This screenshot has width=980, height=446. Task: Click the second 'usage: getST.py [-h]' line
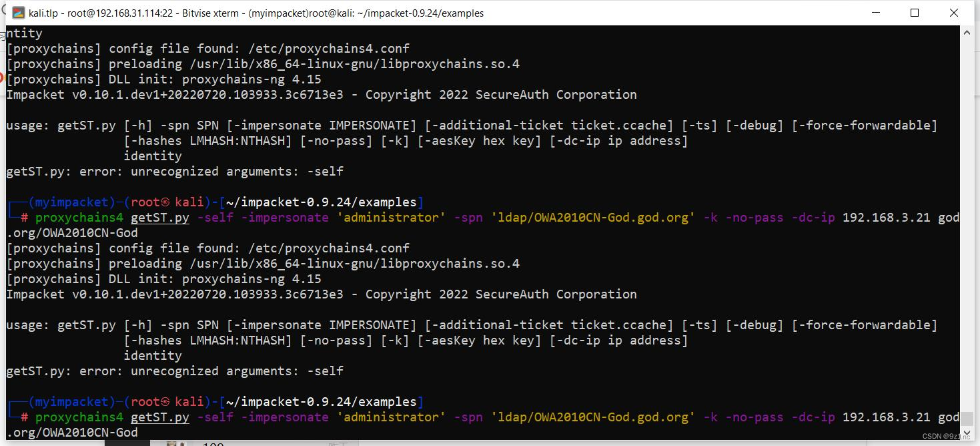pos(472,325)
